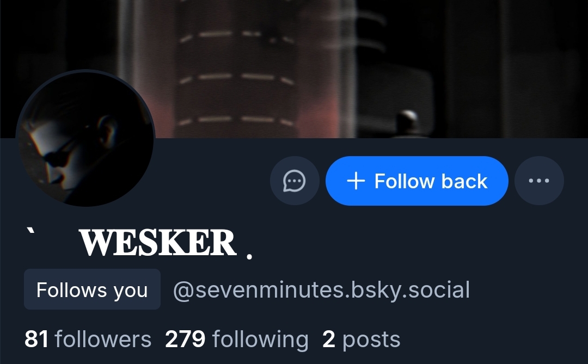Click the small round knob in the banner
This screenshot has height=364, width=588.
(x=407, y=122)
